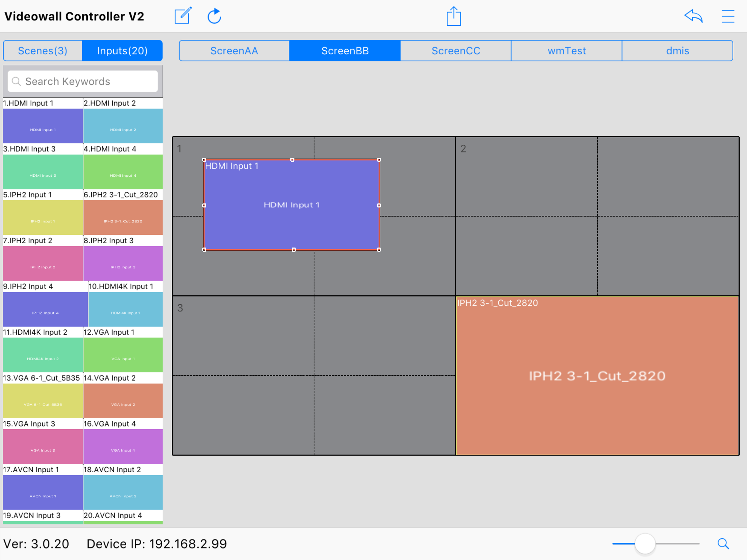Tap the share export icon

click(454, 16)
